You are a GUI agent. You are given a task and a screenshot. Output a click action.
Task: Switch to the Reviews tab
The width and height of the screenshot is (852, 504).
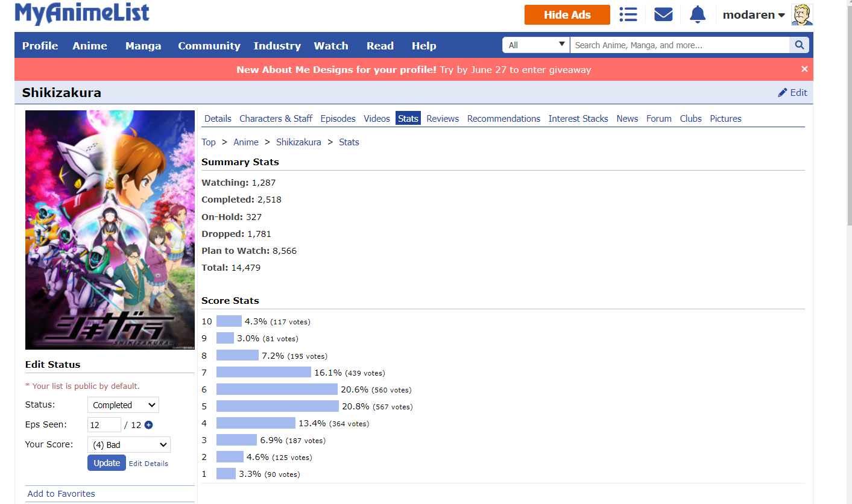pyautogui.click(x=443, y=119)
